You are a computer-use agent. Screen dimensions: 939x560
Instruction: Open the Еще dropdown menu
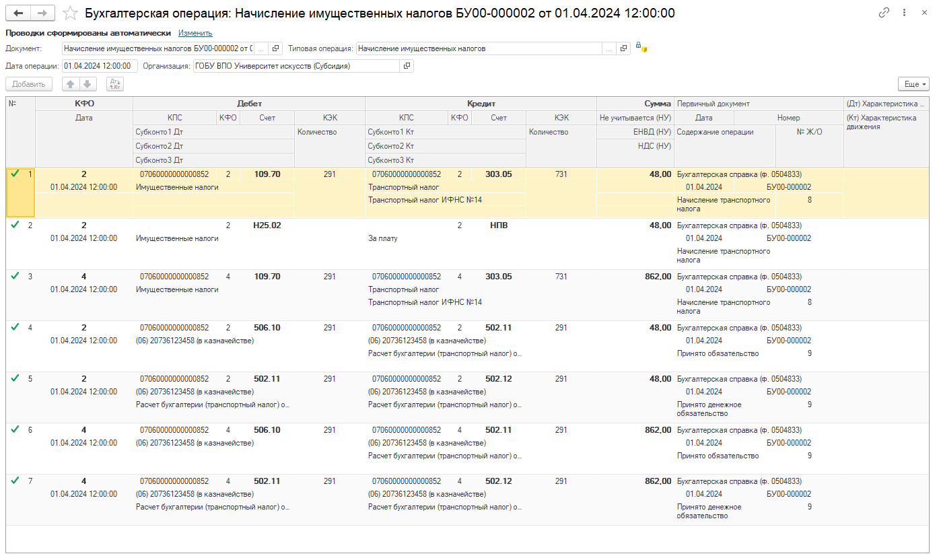tap(913, 84)
